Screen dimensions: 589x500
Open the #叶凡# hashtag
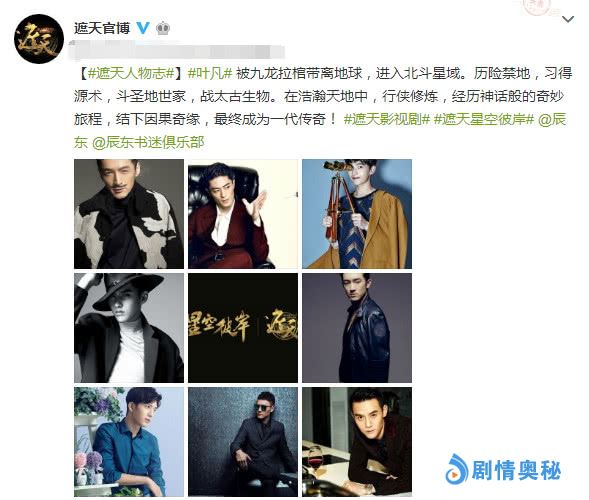(x=210, y=73)
